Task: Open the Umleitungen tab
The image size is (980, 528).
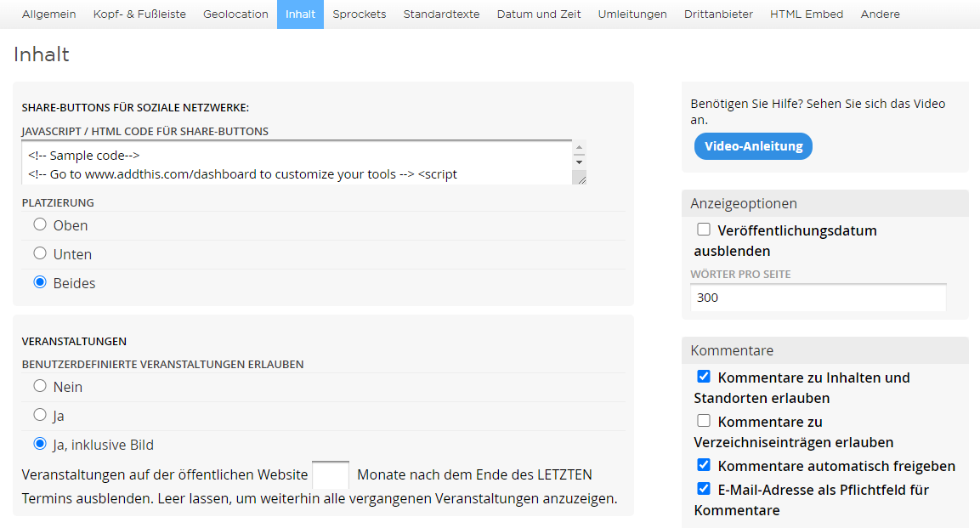Action: click(x=632, y=14)
